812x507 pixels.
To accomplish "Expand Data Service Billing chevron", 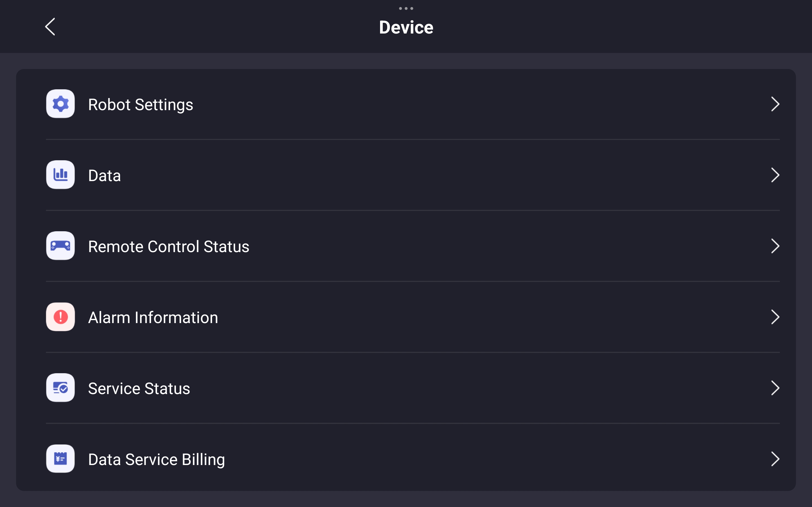I will tap(775, 459).
